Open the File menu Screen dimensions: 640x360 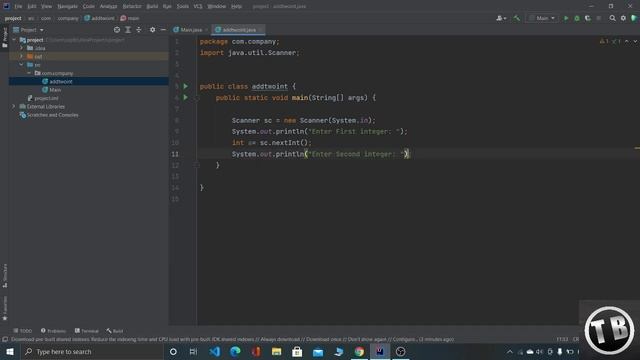point(18,7)
